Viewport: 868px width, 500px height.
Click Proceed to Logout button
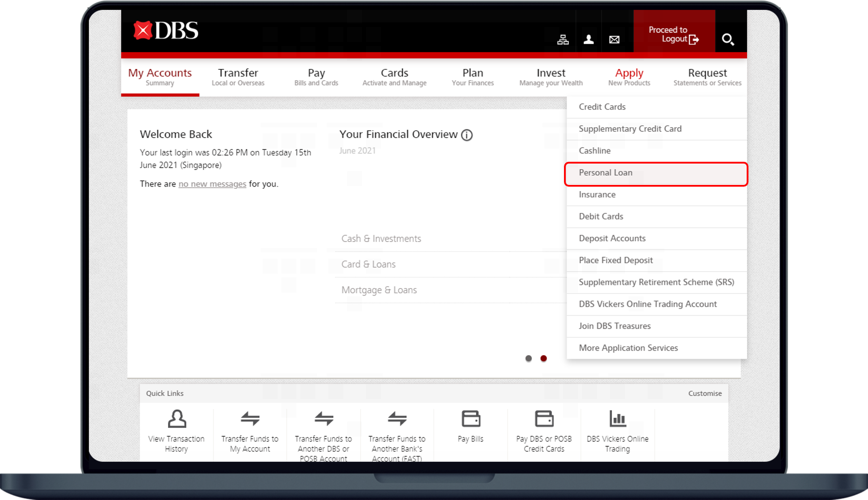tap(673, 34)
